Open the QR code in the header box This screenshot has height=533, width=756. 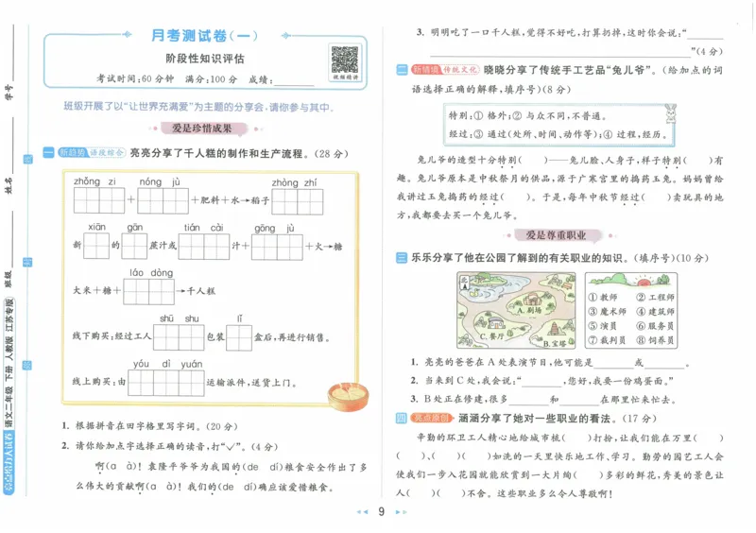[345, 60]
